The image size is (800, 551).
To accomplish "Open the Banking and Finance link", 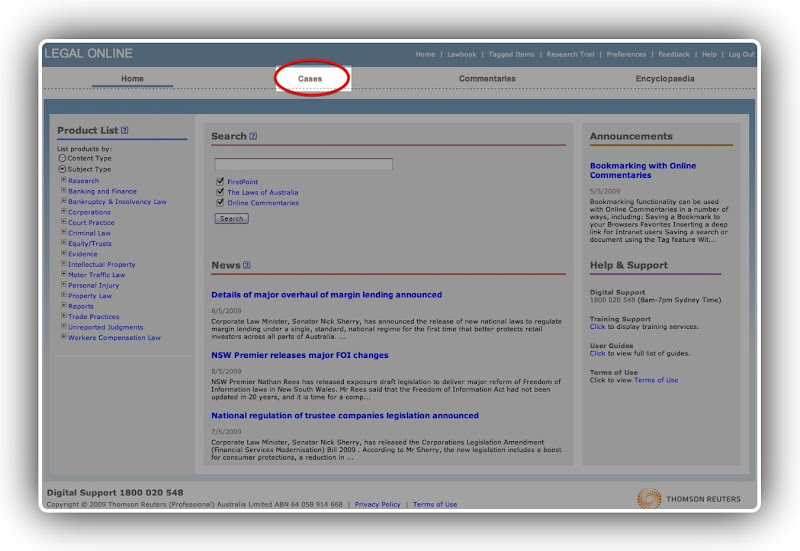I will pyautogui.click(x=103, y=191).
